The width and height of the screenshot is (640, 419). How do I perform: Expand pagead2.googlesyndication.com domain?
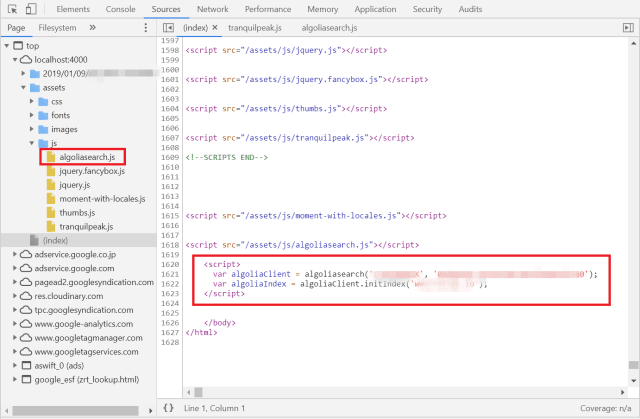[x=15, y=282]
